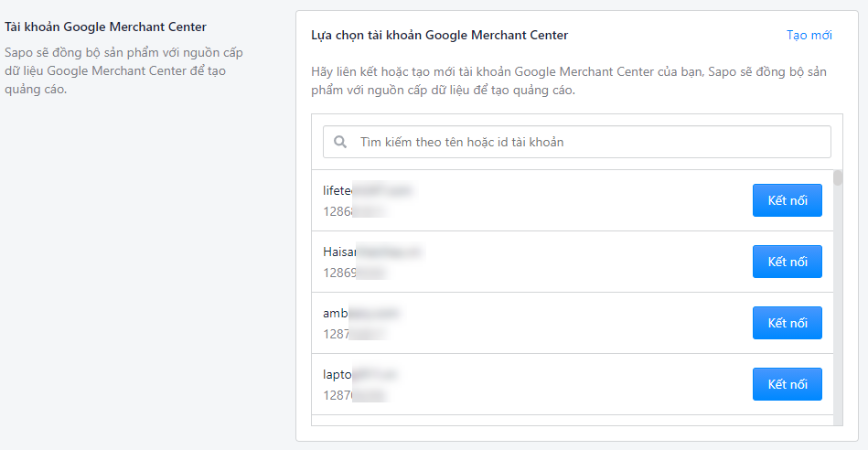Click the scrollbar track below the thumb

[838, 305]
